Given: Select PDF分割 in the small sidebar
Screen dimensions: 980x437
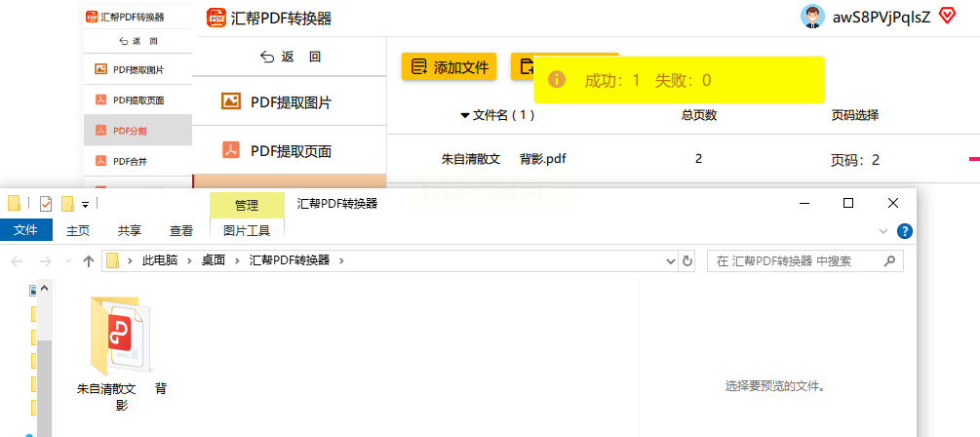Looking at the screenshot, I should [138, 130].
